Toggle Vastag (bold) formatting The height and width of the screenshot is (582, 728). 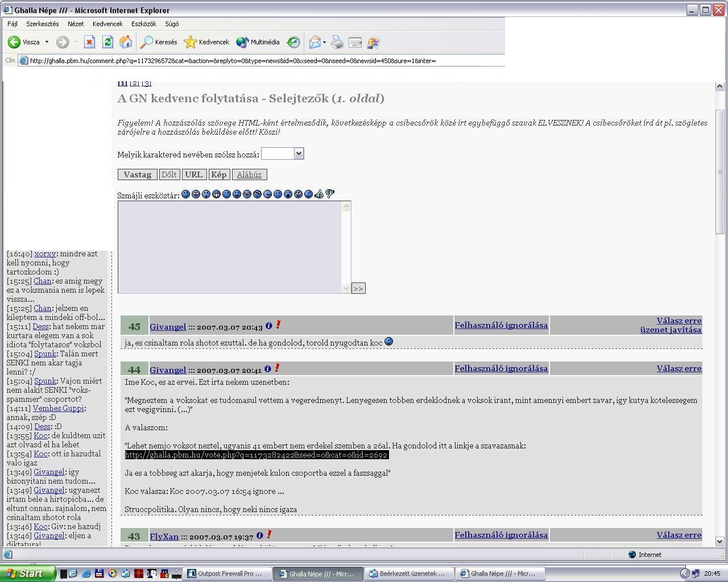(137, 174)
